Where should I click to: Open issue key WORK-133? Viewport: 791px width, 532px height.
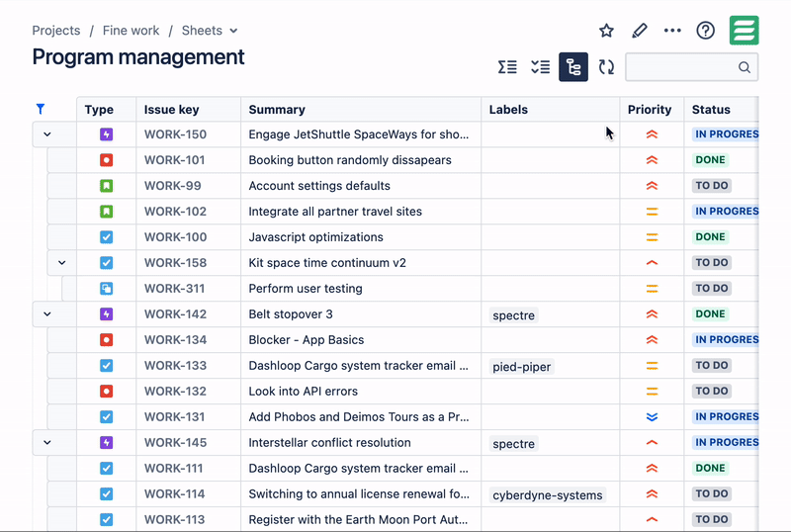tap(176, 366)
